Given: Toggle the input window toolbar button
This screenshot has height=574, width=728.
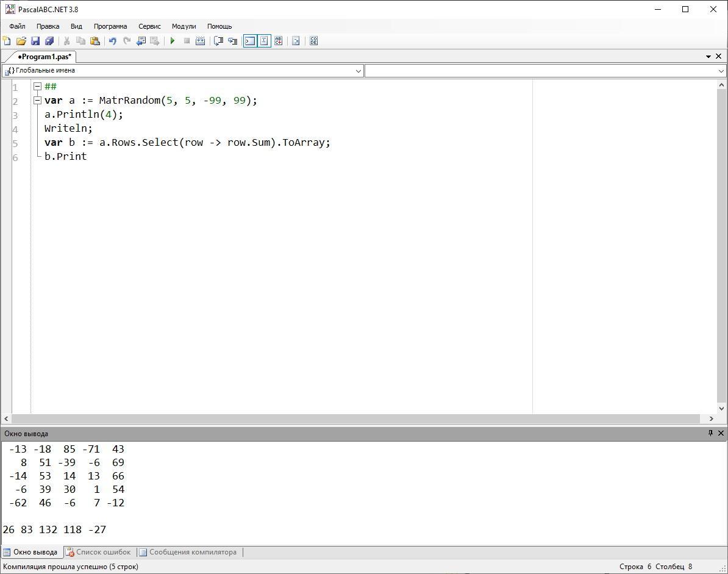Looking at the screenshot, I should (x=264, y=41).
